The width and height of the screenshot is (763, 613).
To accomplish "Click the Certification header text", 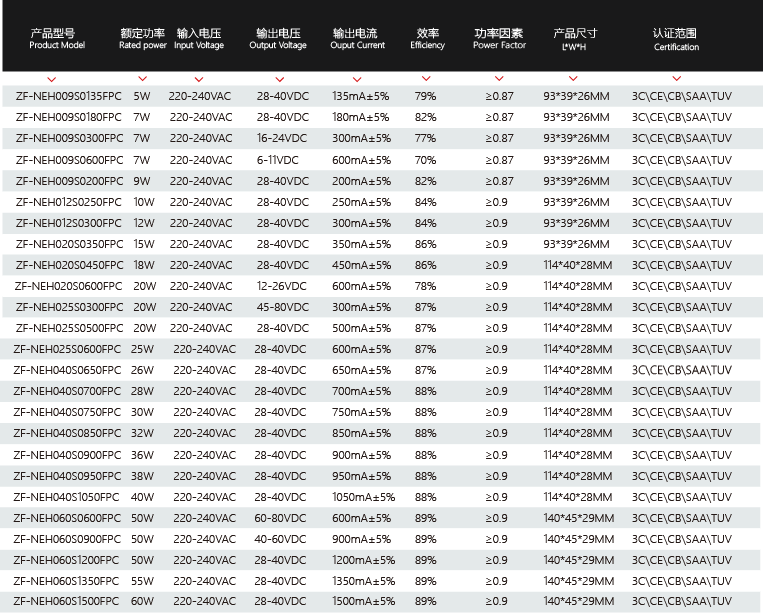I will point(676,39).
